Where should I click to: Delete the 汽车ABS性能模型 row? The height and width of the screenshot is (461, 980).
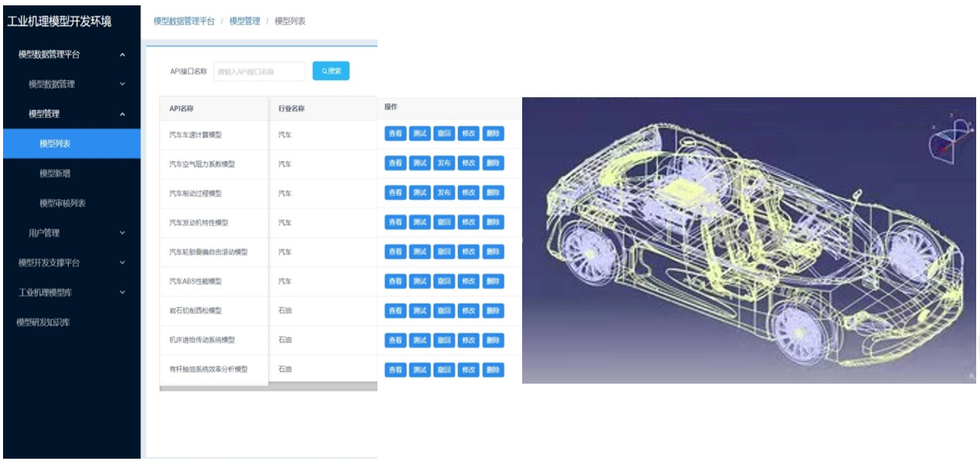click(x=493, y=281)
